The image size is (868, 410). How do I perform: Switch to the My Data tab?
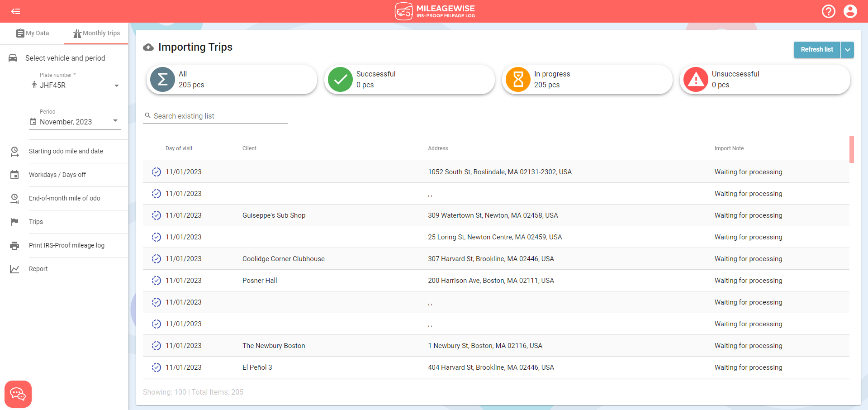(33, 33)
